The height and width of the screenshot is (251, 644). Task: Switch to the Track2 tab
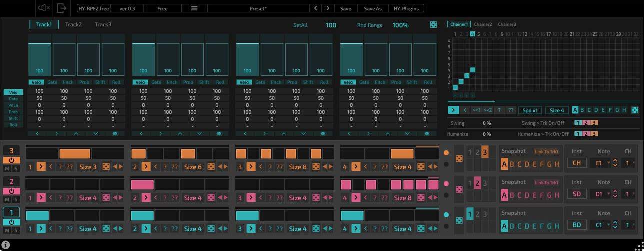73,24
